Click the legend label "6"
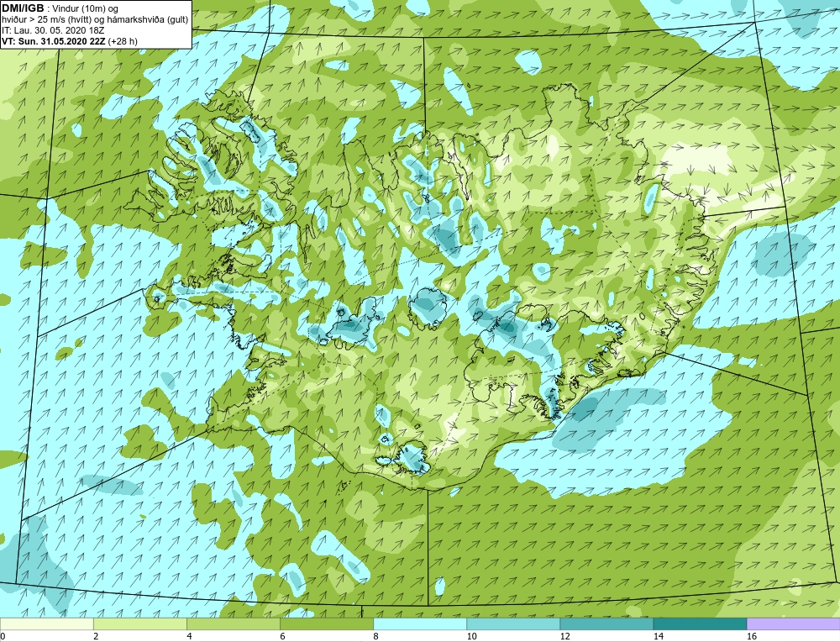The height and width of the screenshot is (642, 840). [282, 636]
